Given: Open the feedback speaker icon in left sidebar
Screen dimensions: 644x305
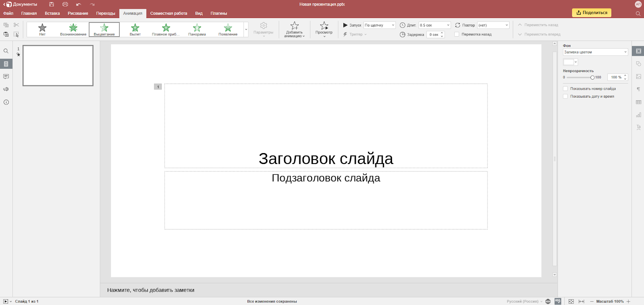Looking at the screenshot, I should coord(6,89).
